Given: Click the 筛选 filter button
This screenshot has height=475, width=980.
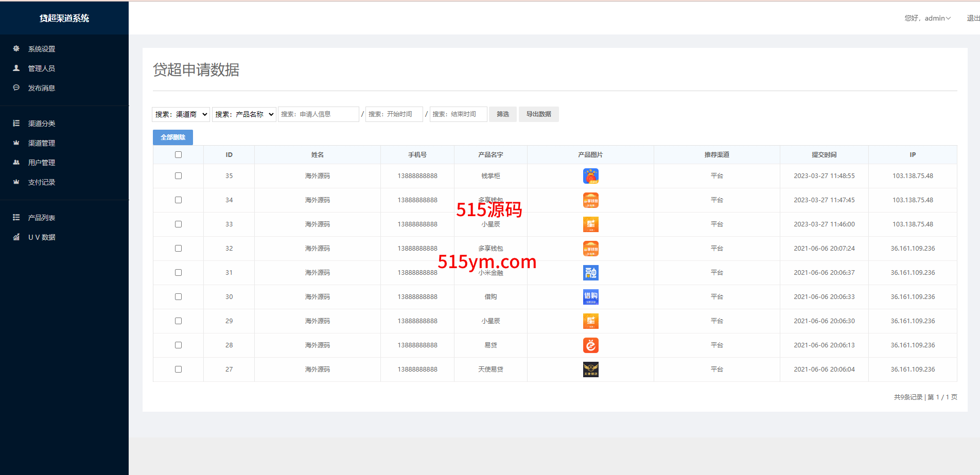Looking at the screenshot, I should 502,114.
